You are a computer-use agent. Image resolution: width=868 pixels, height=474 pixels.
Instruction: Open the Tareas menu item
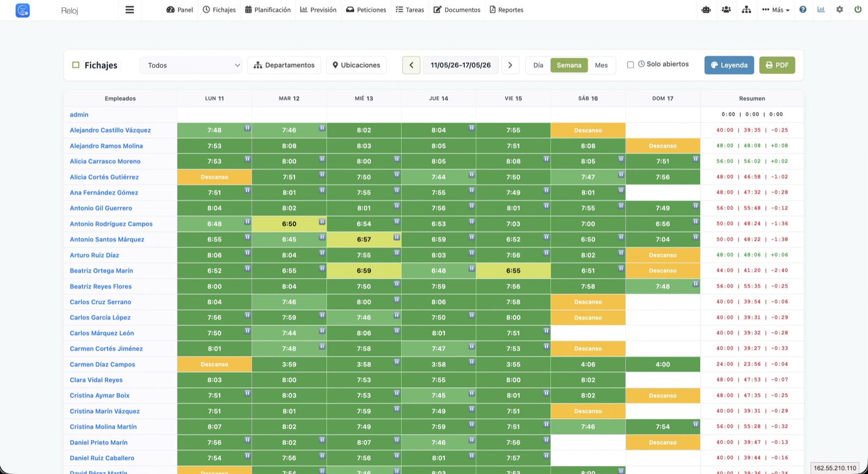point(410,10)
